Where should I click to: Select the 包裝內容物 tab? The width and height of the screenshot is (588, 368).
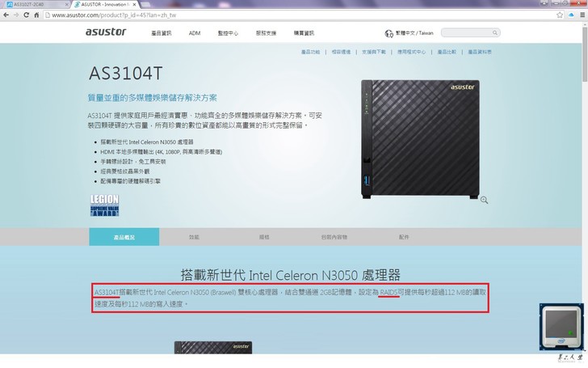[x=334, y=237]
